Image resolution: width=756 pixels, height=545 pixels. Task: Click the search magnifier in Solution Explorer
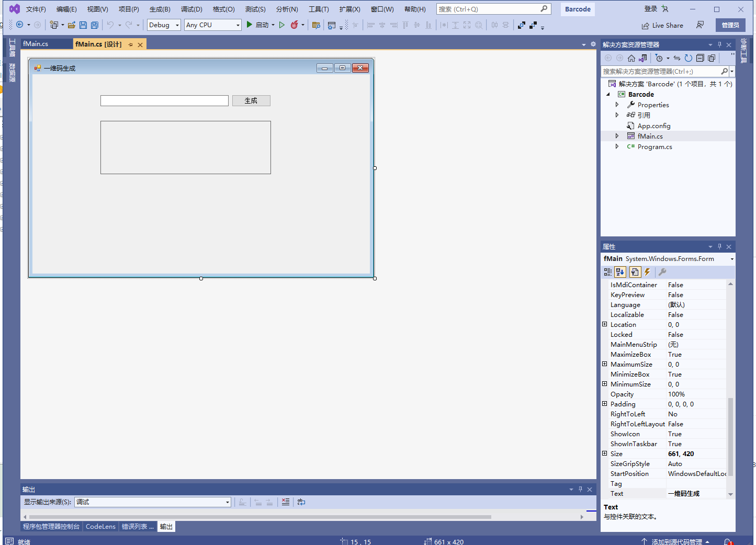tap(724, 71)
